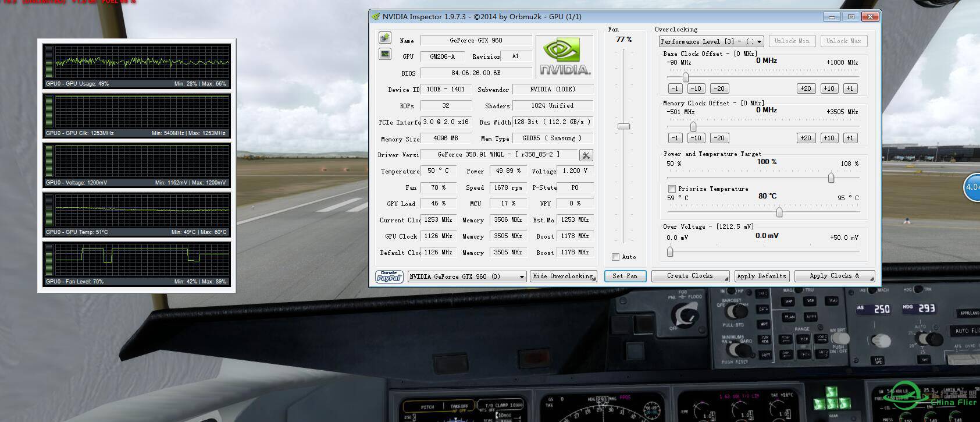
Task: Click the Power value 49.89 %
Action: [508, 171]
